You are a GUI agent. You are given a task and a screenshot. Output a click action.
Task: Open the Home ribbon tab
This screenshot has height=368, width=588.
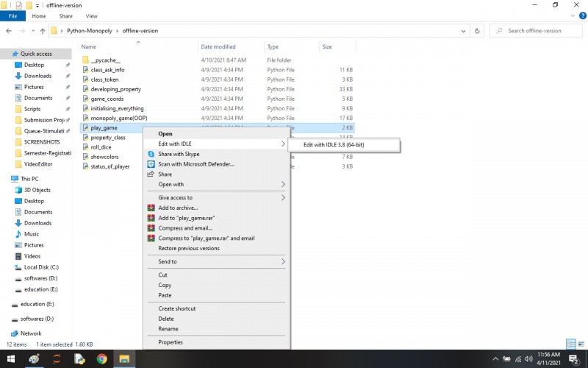tap(39, 16)
